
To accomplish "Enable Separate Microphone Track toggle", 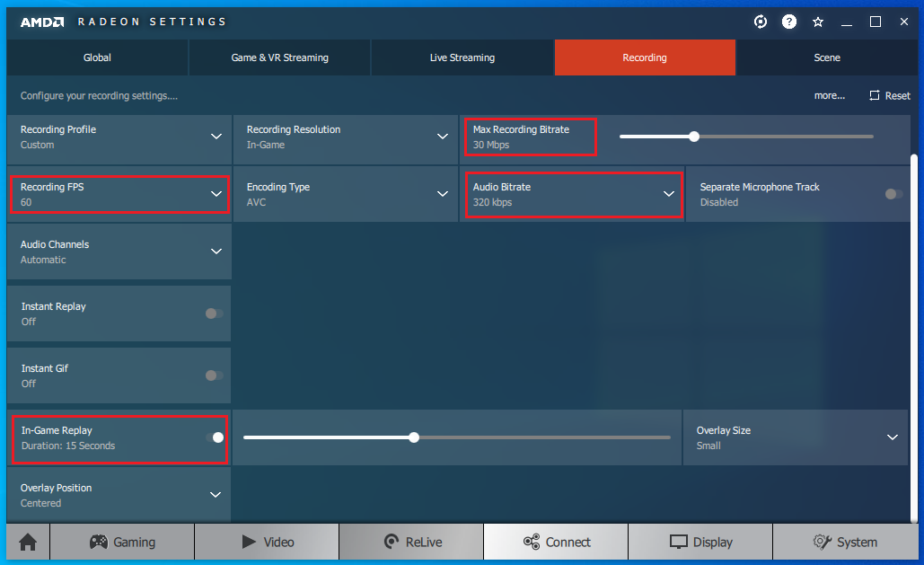I will point(893,194).
